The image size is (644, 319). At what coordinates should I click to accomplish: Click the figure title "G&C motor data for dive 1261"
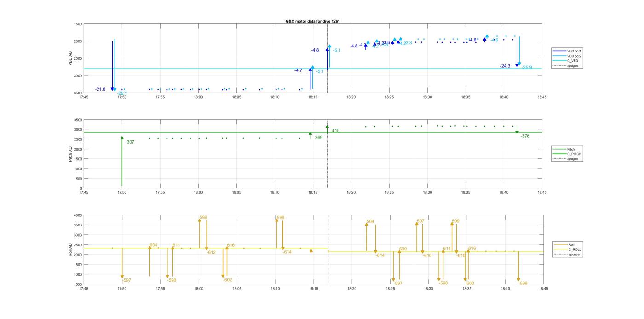313,21
